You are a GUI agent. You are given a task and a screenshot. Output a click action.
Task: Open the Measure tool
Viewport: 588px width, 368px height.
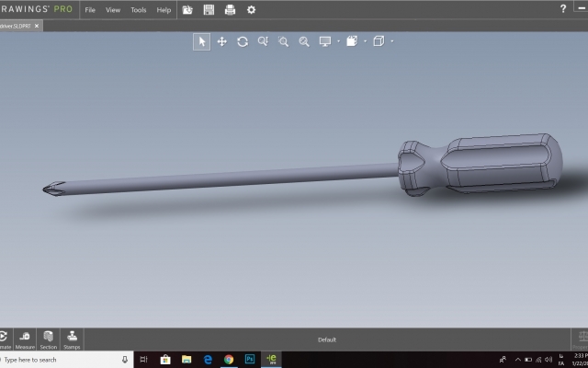[x=25, y=339]
